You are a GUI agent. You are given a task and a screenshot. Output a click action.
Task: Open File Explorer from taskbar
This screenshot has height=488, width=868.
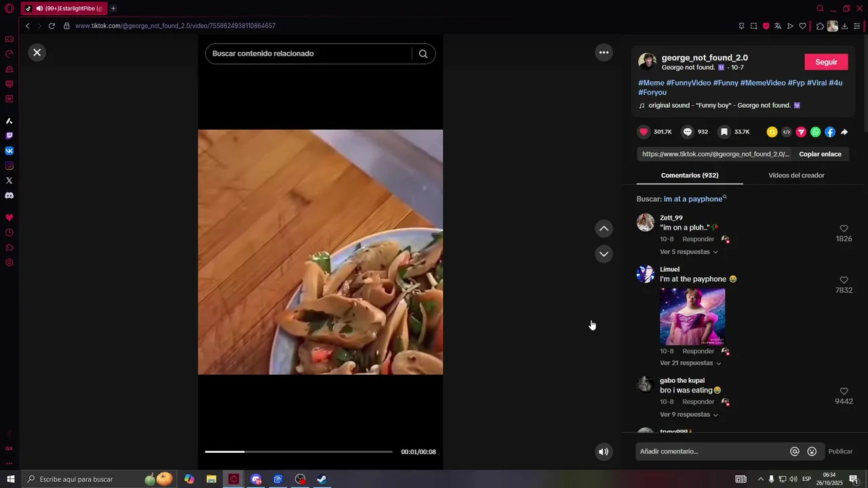click(212, 479)
